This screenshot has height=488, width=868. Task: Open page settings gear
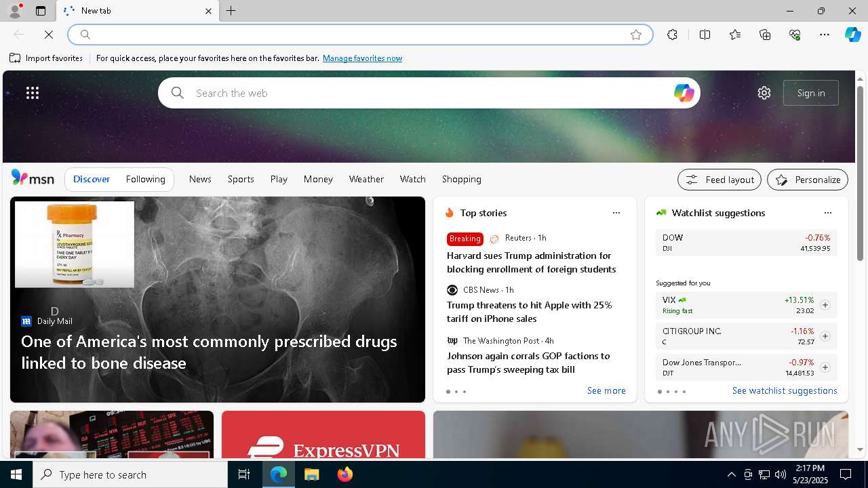764,93
